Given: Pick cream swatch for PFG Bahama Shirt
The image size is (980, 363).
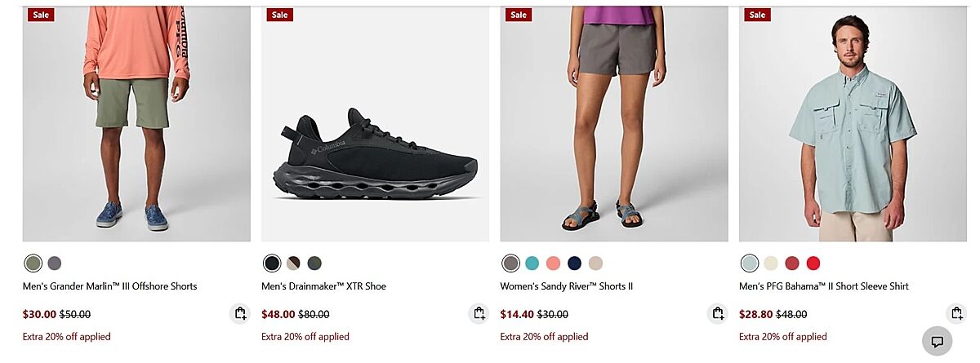Looking at the screenshot, I should coord(771,263).
